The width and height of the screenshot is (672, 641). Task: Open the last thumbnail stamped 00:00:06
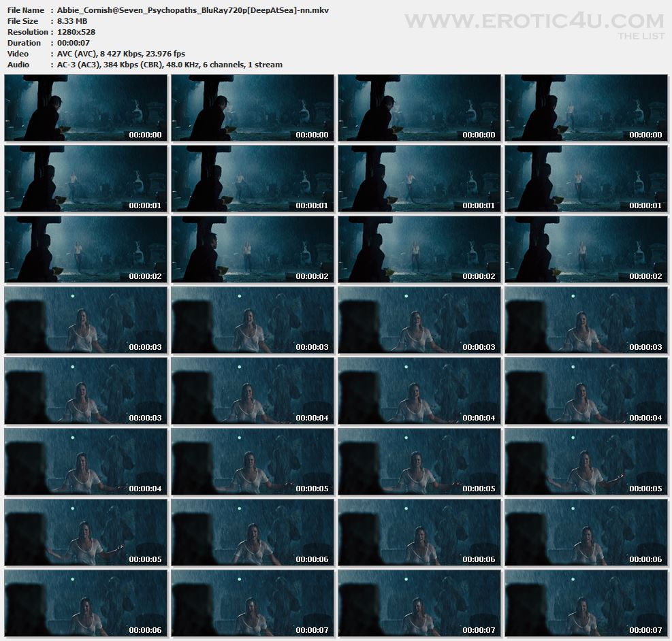86,604
